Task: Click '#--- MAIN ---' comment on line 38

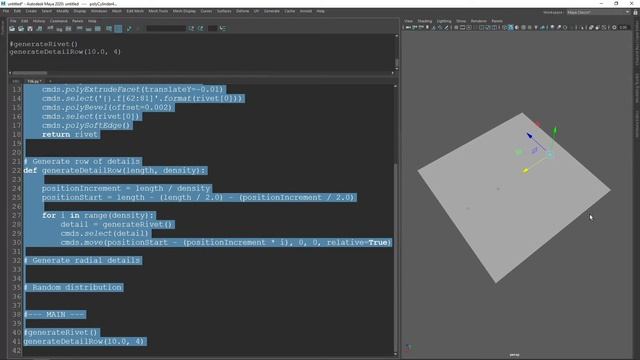Action: click(54, 314)
